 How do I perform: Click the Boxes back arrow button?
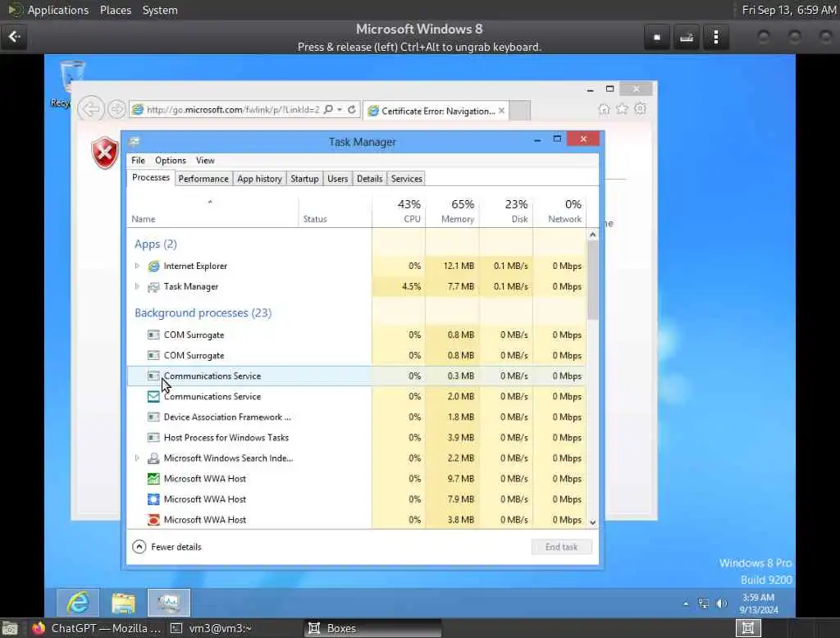15,36
